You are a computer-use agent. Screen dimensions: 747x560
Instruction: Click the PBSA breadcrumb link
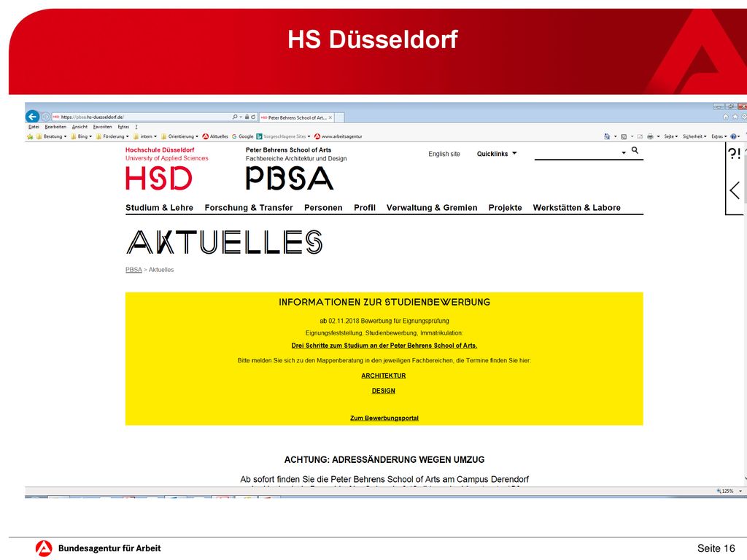click(134, 270)
